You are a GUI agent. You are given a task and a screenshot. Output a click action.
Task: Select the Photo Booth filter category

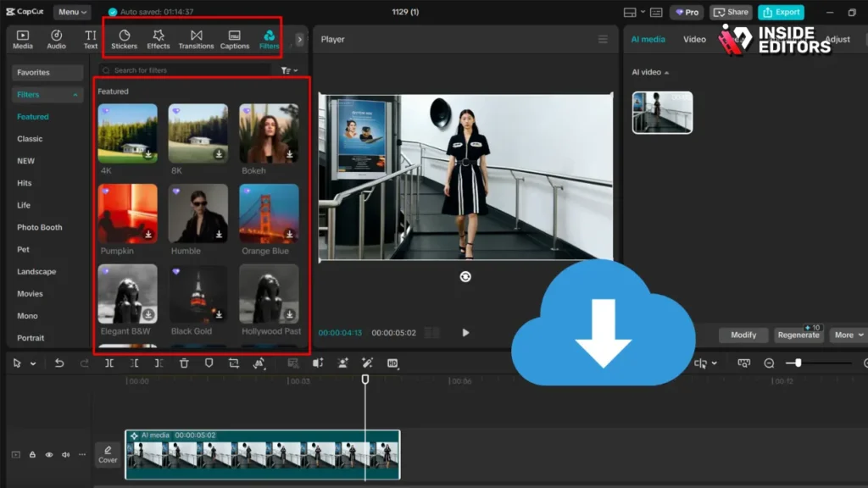click(39, 227)
